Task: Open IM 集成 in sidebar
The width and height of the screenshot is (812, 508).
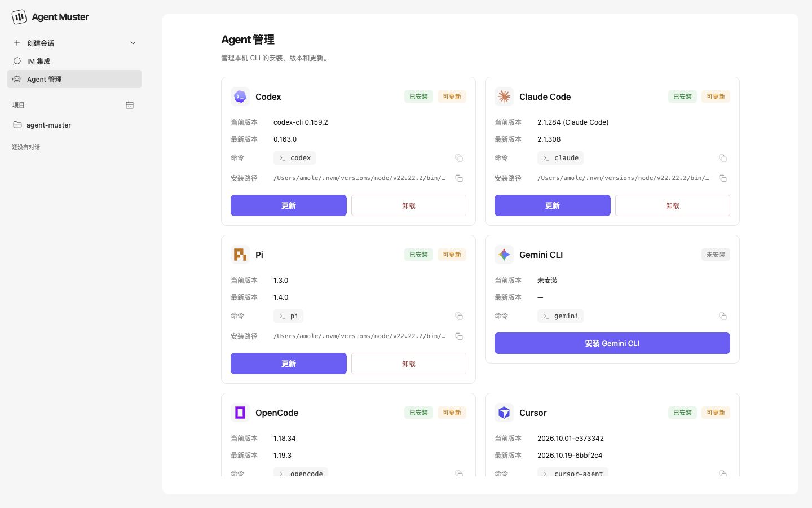Action: pos(74,61)
